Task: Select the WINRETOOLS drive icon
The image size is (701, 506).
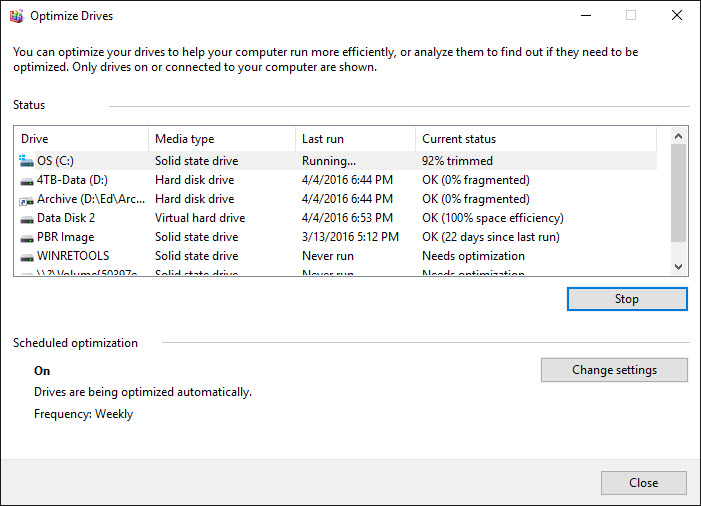Action: click(26, 256)
